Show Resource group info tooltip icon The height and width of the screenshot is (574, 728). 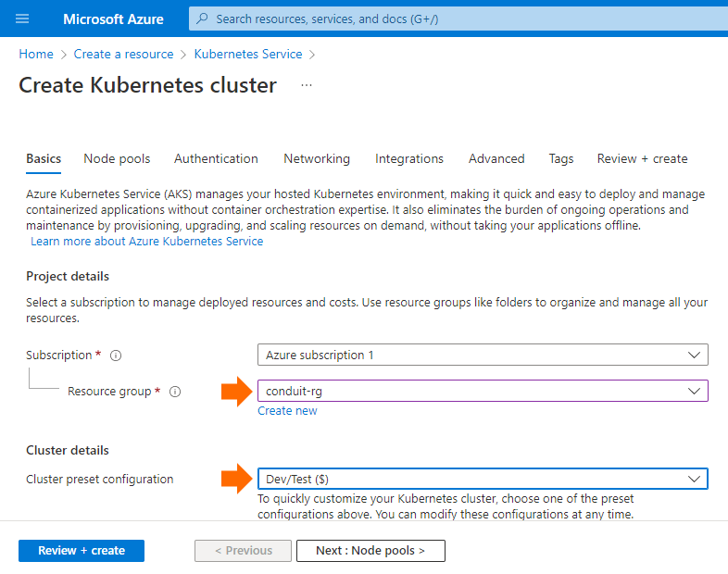click(x=175, y=392)
